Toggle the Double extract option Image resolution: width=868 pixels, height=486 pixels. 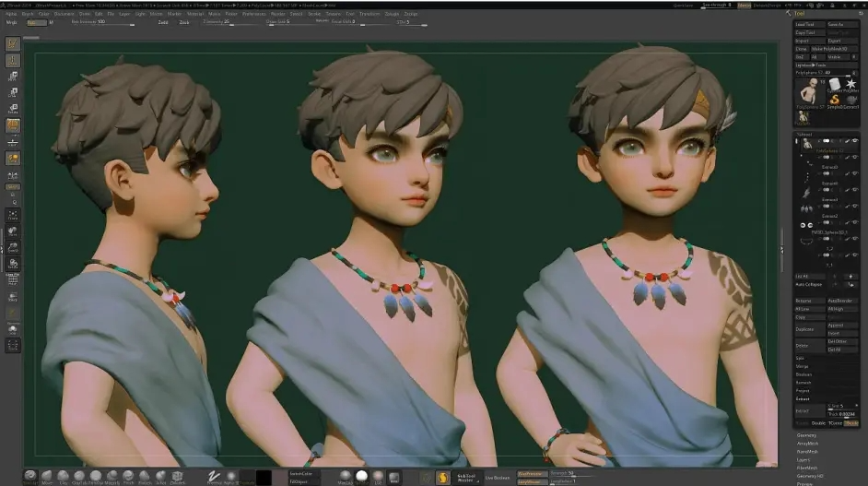[819, 423]
